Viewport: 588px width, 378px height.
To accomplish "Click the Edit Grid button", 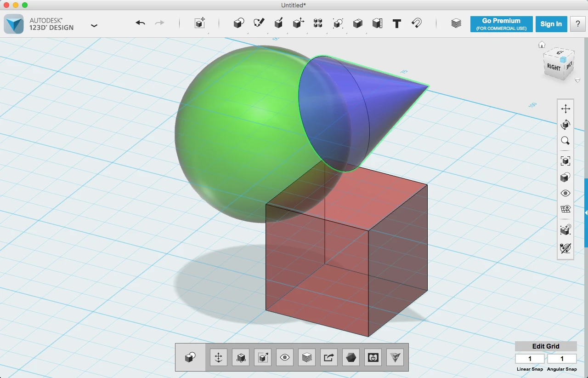I will pos(545,346).
